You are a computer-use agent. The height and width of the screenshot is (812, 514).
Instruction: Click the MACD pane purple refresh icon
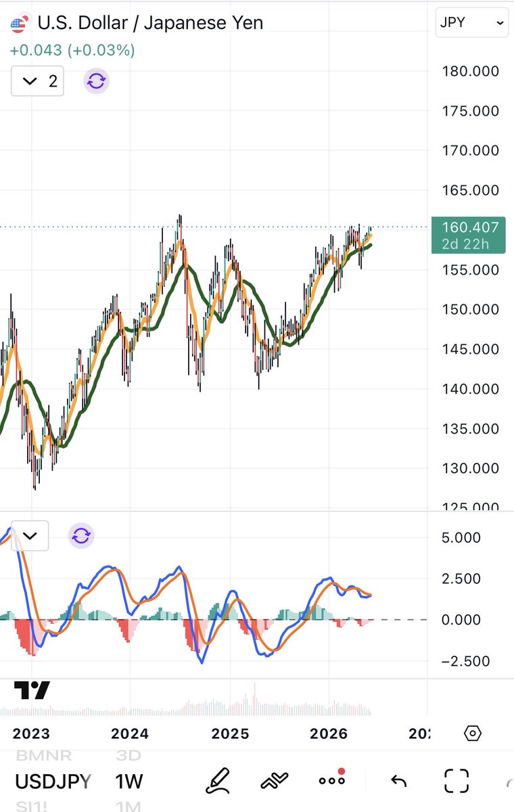click(81, 536)
